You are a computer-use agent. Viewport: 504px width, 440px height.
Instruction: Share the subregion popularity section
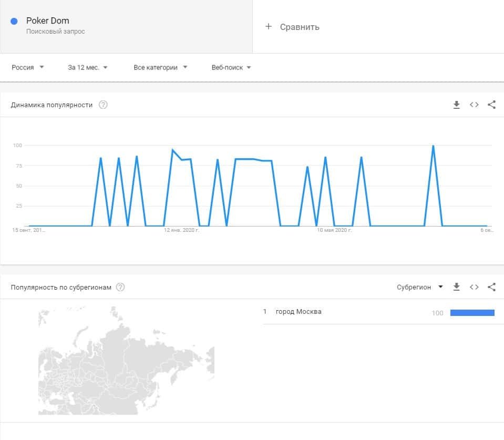(x=491, y=287)
